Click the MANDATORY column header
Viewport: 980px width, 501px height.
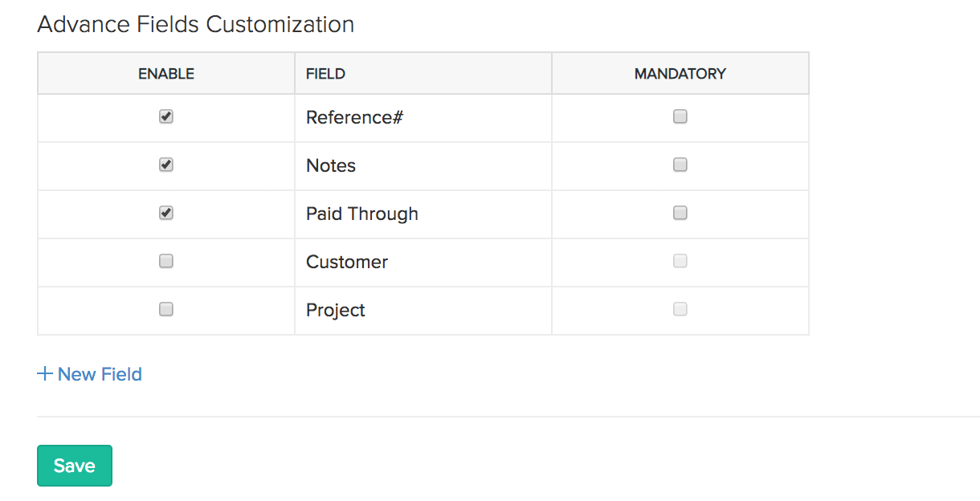(x=680, y=74)
